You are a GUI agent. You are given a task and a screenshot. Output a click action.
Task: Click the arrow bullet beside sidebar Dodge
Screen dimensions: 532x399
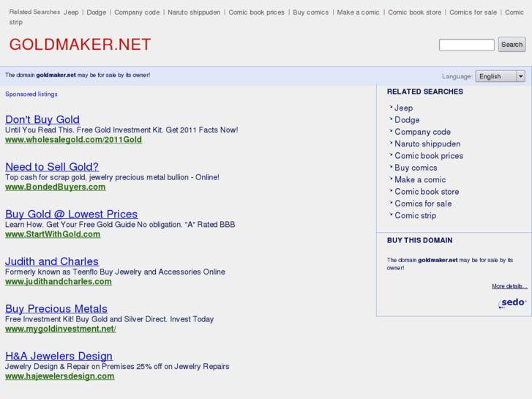coord(391,119)
